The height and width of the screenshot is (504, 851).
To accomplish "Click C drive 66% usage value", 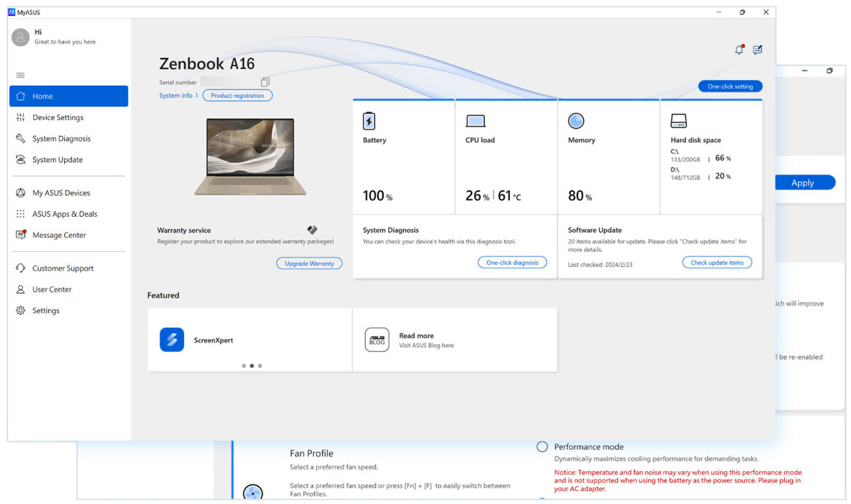I will pos(723,159).
